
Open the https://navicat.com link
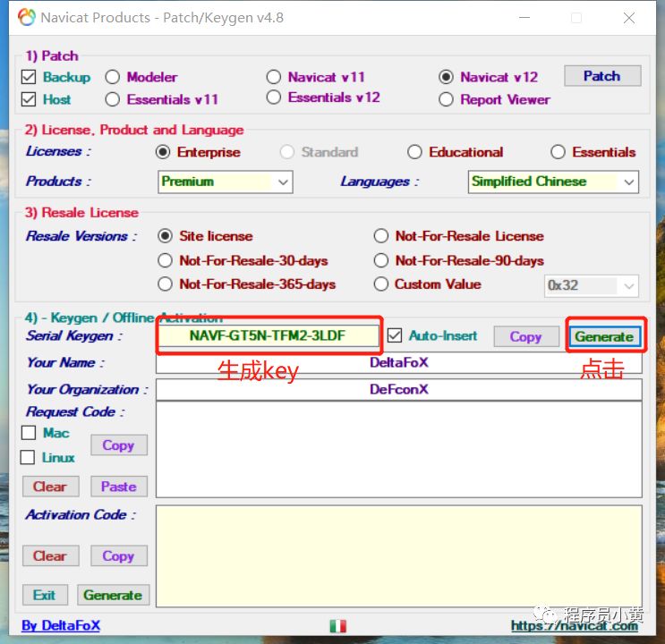click(575, 626)
